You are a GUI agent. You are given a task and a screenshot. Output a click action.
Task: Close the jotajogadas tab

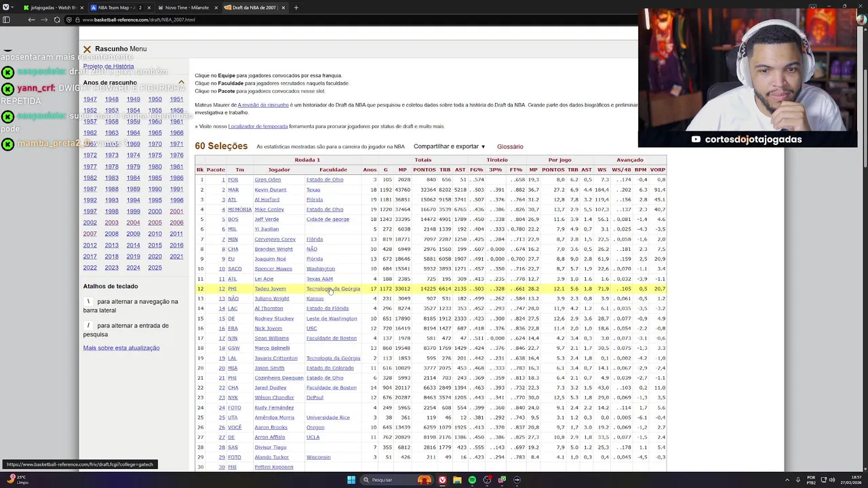click(83, 7)
